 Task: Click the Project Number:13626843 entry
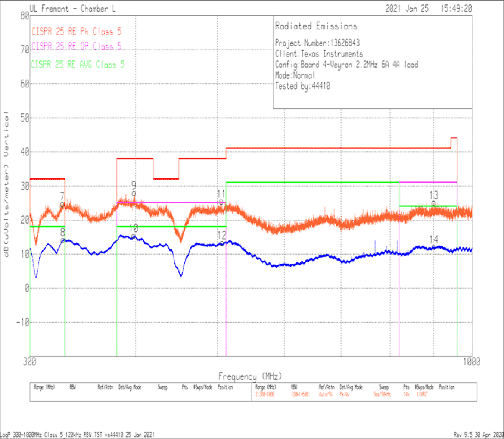318,43
